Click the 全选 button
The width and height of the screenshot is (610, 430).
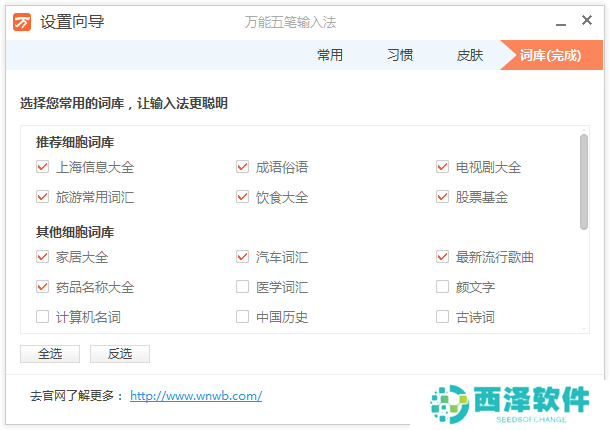[x=50, y=354]
